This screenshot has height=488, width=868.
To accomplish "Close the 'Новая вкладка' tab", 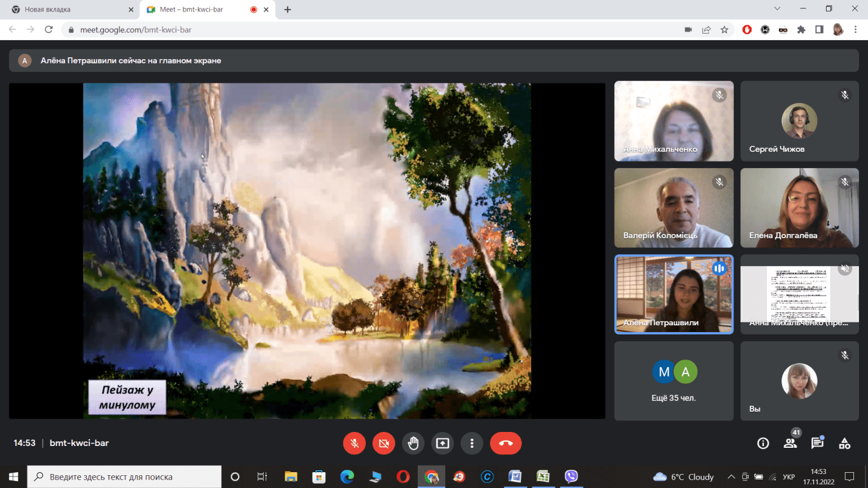I will click(x=131, y=10).
